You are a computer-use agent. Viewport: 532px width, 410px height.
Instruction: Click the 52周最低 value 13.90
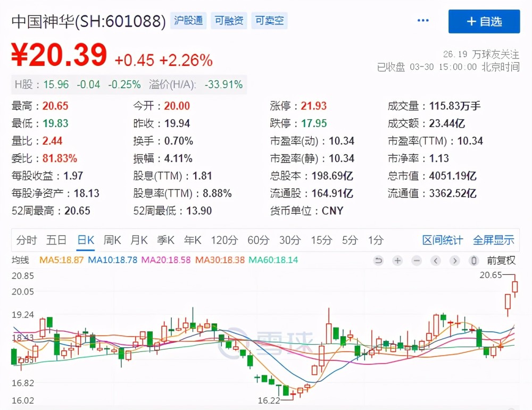pyautogui.click(x=199, y=211)
